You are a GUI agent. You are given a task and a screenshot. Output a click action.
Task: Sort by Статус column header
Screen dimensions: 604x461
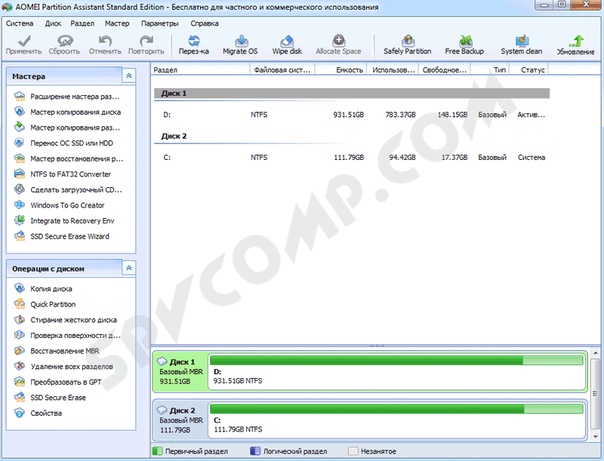pyautogui.click(x=529, y=70)
